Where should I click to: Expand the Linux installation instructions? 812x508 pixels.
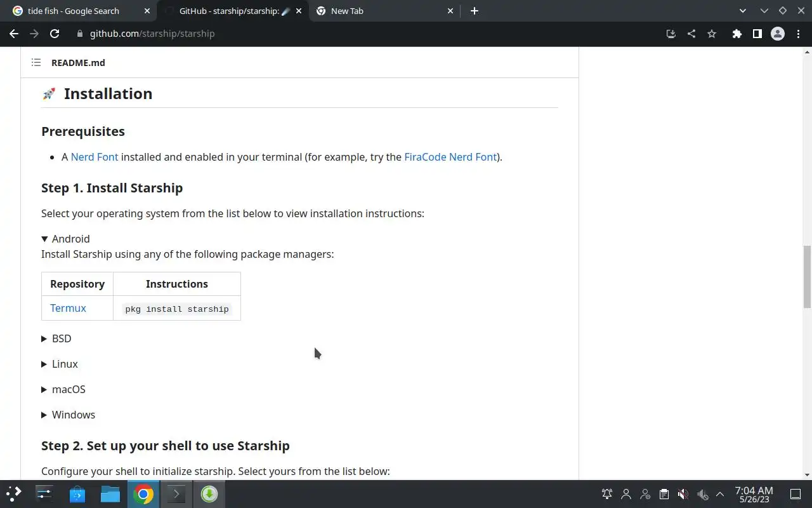[x=60, y=364]
